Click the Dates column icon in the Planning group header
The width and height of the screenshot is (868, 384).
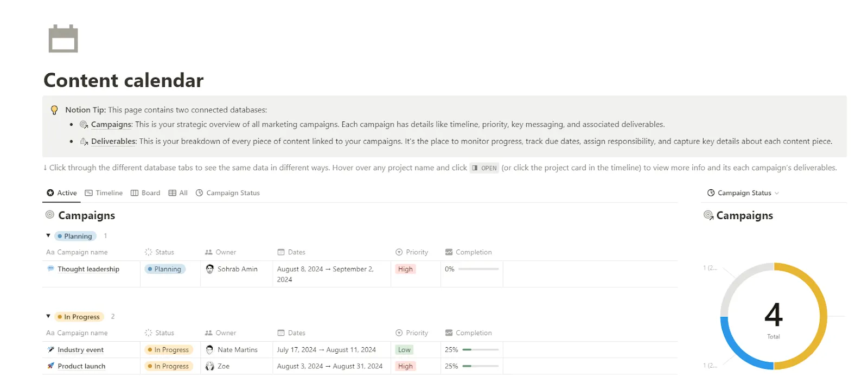pos(281,252)
